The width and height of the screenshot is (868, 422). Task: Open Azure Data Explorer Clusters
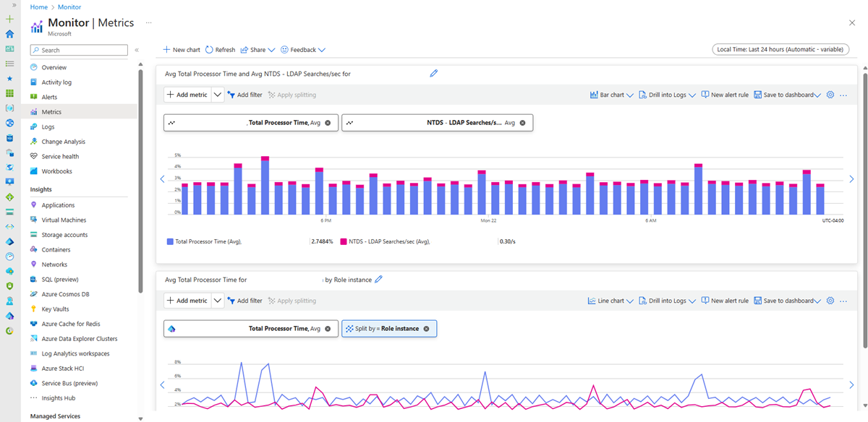click(x=79, y=338)
